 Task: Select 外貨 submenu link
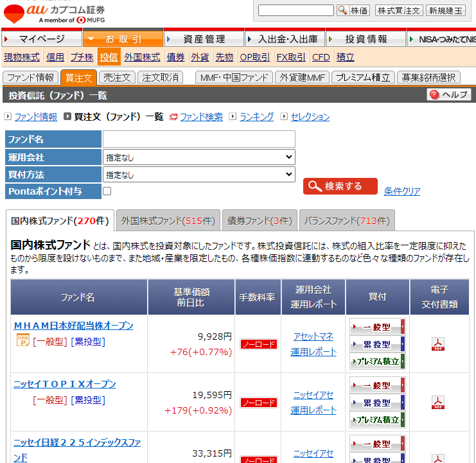click(x=200, y=57)
